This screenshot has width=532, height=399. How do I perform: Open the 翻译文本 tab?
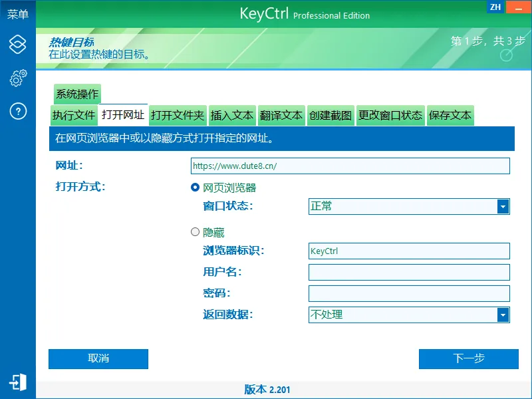(281, 115)
